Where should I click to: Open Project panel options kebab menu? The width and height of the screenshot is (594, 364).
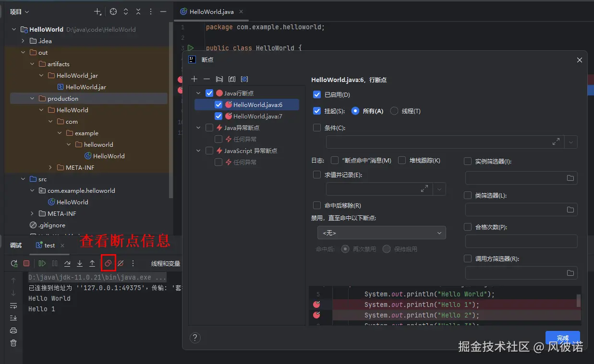click(151, 12)
